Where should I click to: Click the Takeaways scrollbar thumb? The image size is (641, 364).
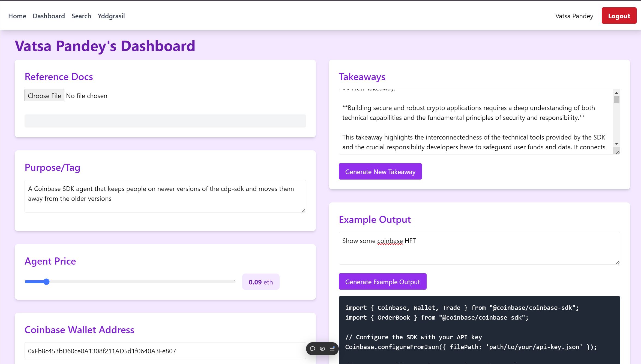[616, 100]
